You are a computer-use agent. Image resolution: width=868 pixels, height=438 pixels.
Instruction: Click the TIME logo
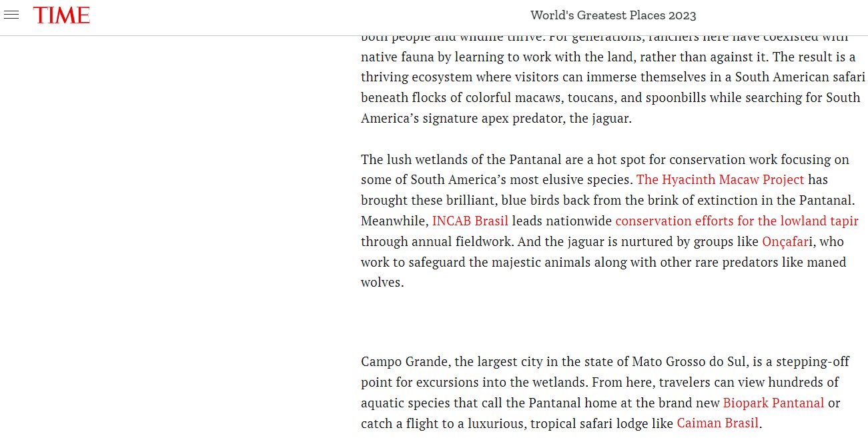pyautogui.click(x=61, y=15)
